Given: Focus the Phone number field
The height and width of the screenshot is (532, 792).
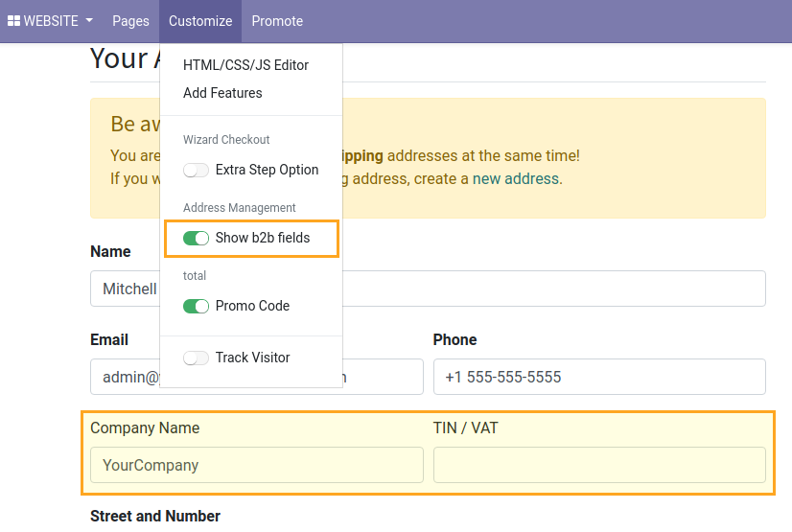Looking at the screenshot, I should click(x=599, y=377).
